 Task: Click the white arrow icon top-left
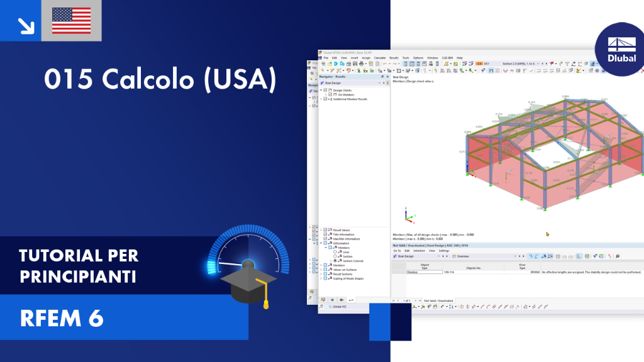coord(26,26)
